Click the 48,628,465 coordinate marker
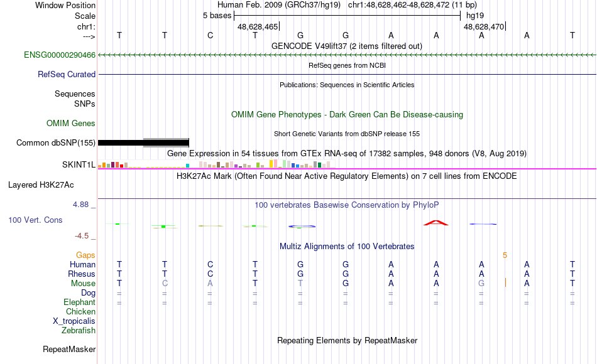 click(258, 26)
